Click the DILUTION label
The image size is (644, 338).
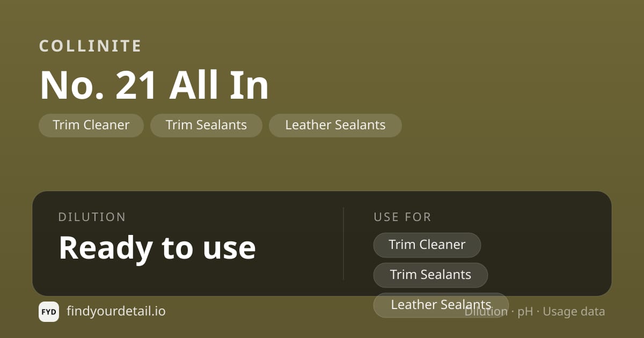point(92,217)
